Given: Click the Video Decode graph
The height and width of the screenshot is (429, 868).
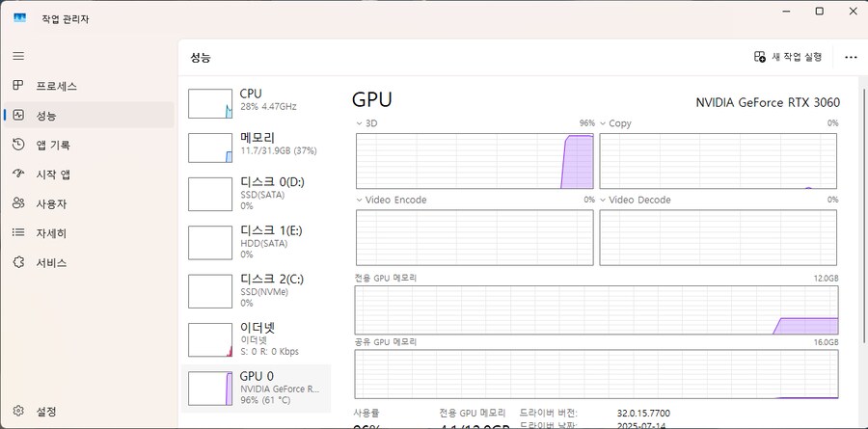Looking at the screenshot, I should [x=718, y=237].
